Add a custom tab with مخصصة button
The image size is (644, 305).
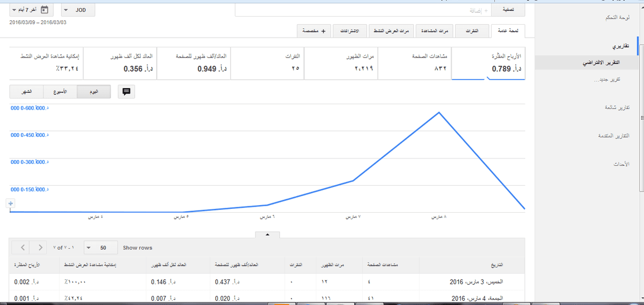click(x=315, y=31)
